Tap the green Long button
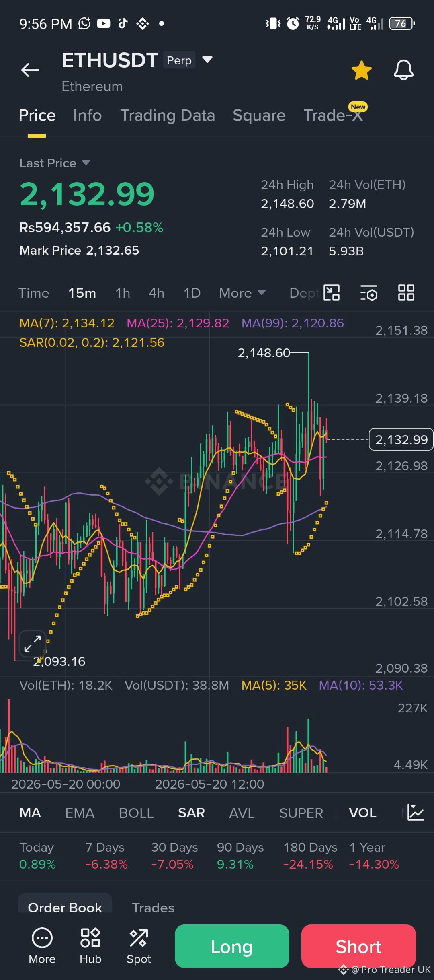 tap(232, 946)
